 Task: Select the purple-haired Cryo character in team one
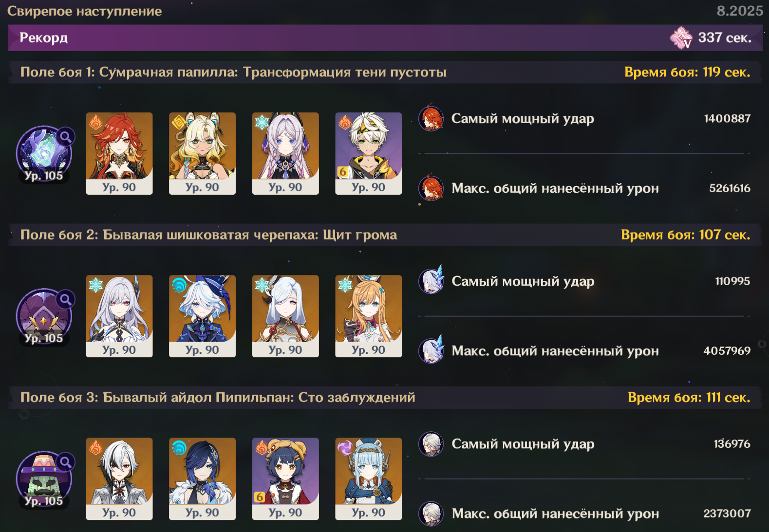tap(285, 153)
